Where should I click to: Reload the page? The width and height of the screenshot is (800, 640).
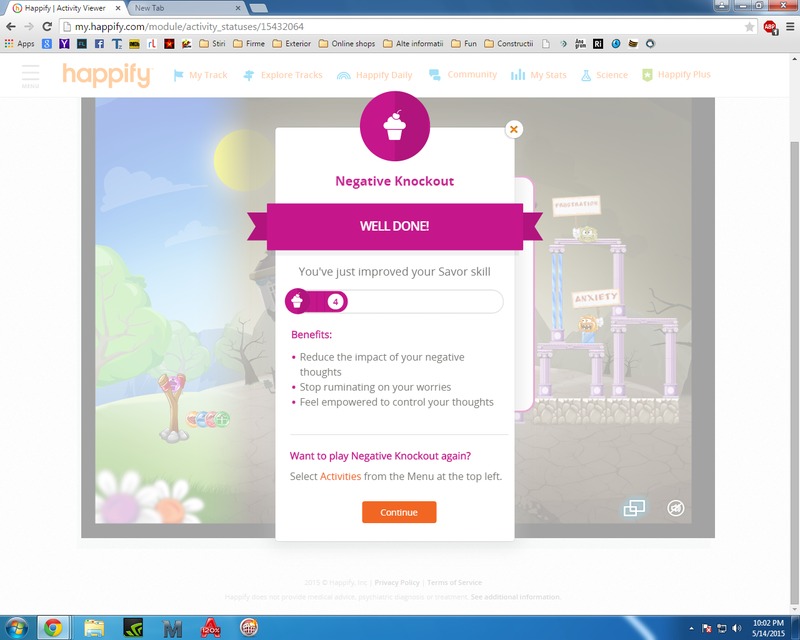point(47,27)
